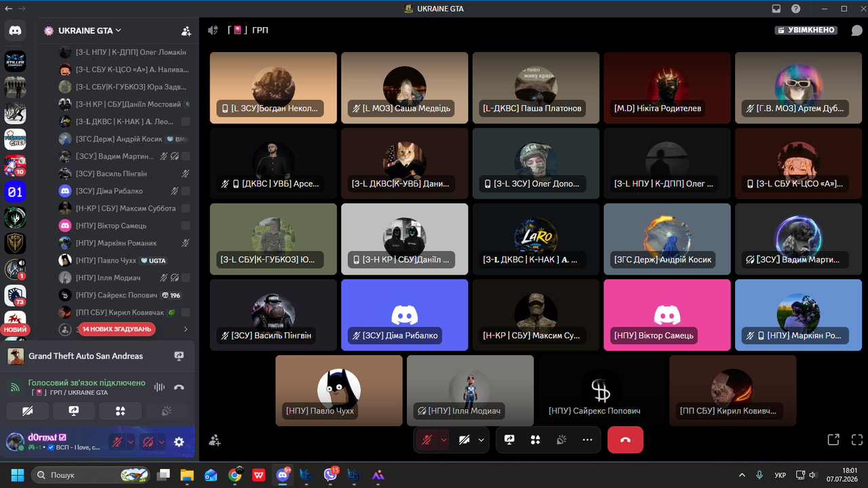Select Андрій Косик video tile

(667, 239)
